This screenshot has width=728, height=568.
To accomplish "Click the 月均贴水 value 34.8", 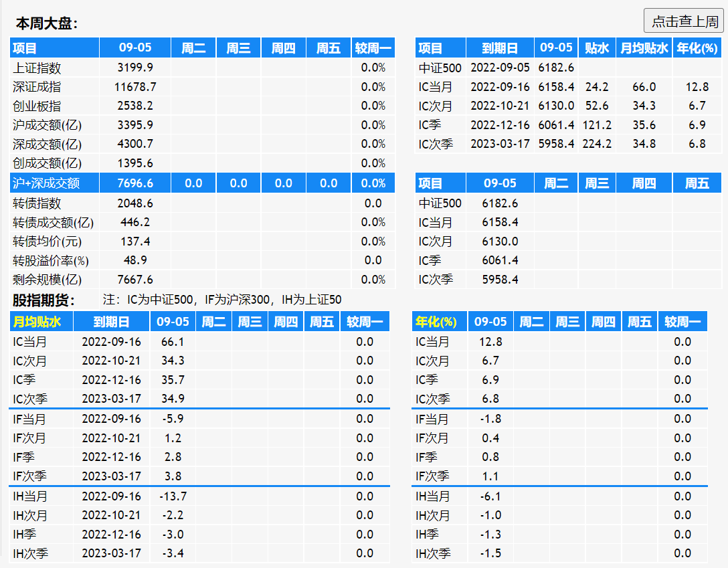I will coord(644,144).
